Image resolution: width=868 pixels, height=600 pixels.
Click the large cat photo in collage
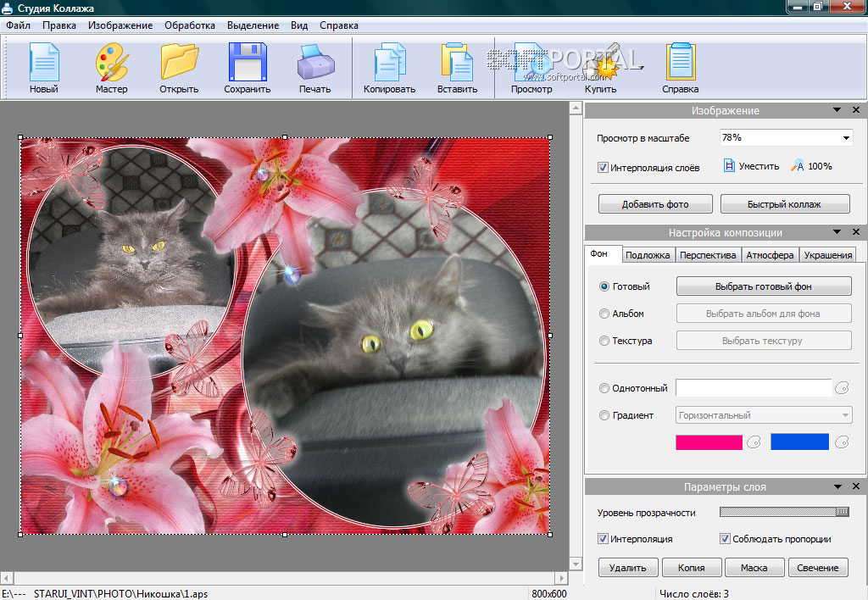(x=394, y=357)
